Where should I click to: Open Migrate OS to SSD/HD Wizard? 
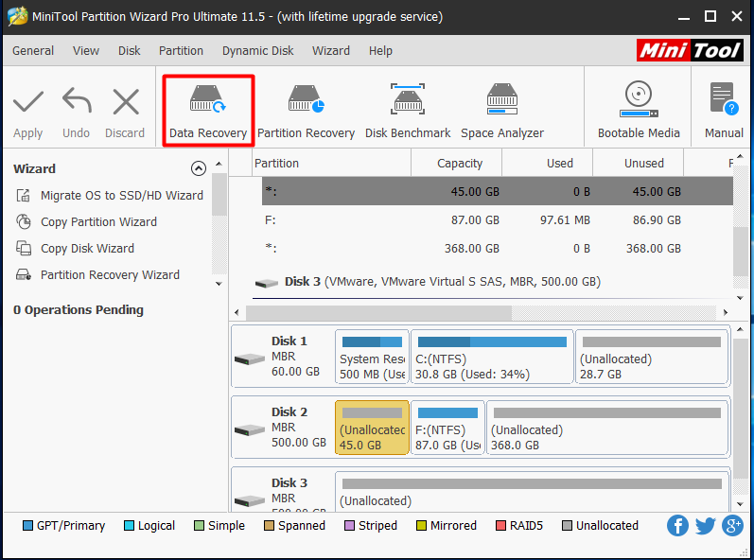coord(110,195)
